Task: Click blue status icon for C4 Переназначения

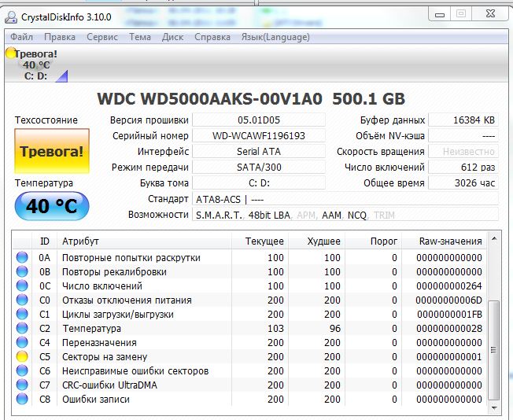Action: 22,342
